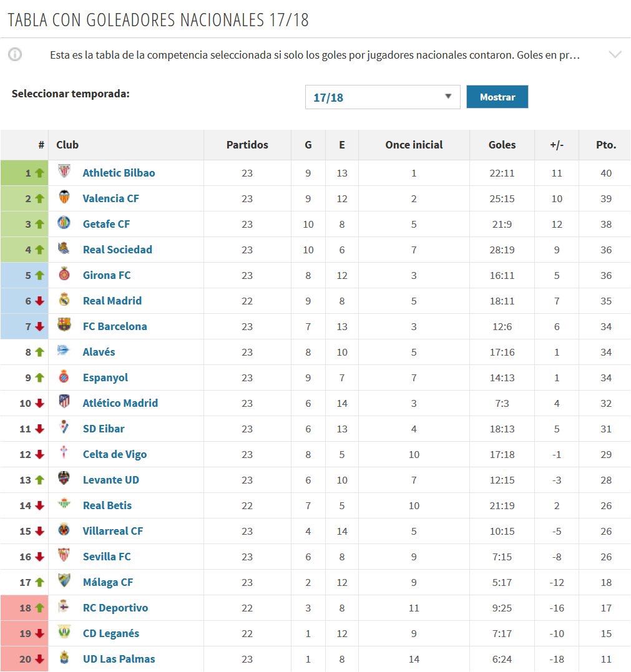This screenshot has width=631, height=672.
Task: Expand the table description chevron
Action: (x=615, y=54)
